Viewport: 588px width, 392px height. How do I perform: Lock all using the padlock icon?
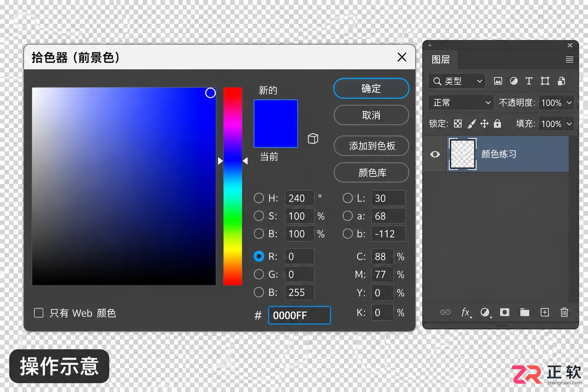point(497,123)
